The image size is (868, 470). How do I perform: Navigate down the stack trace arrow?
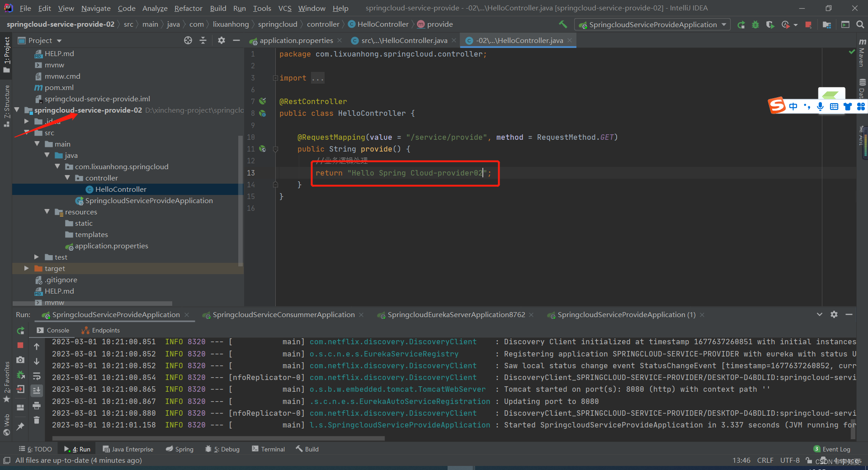click(x=37, y=361)
